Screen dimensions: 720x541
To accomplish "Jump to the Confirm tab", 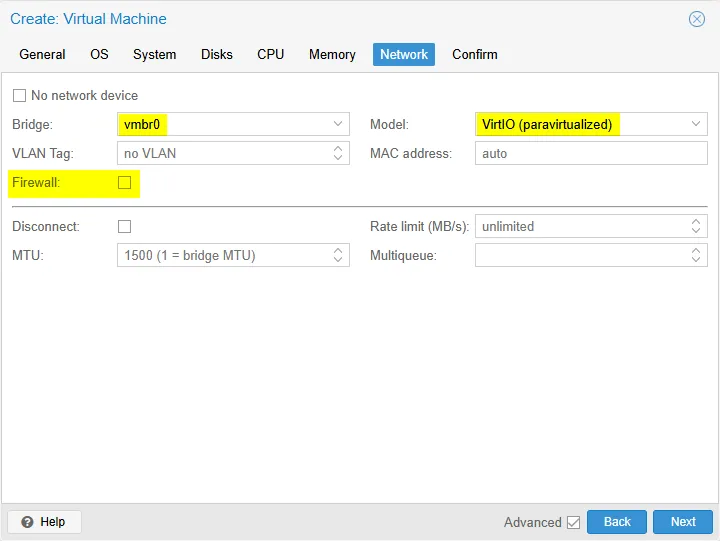I will [x=474, y=55].
